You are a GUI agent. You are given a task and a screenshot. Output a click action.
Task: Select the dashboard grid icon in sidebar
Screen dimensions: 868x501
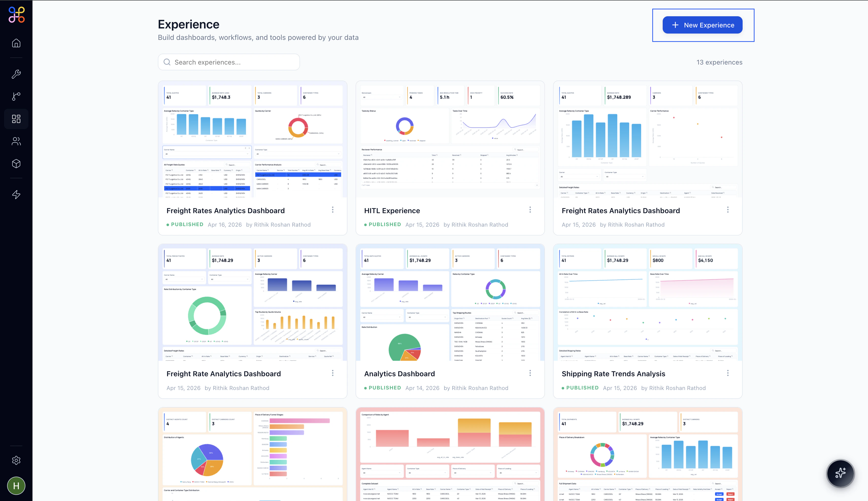click(x=16, y=119)
